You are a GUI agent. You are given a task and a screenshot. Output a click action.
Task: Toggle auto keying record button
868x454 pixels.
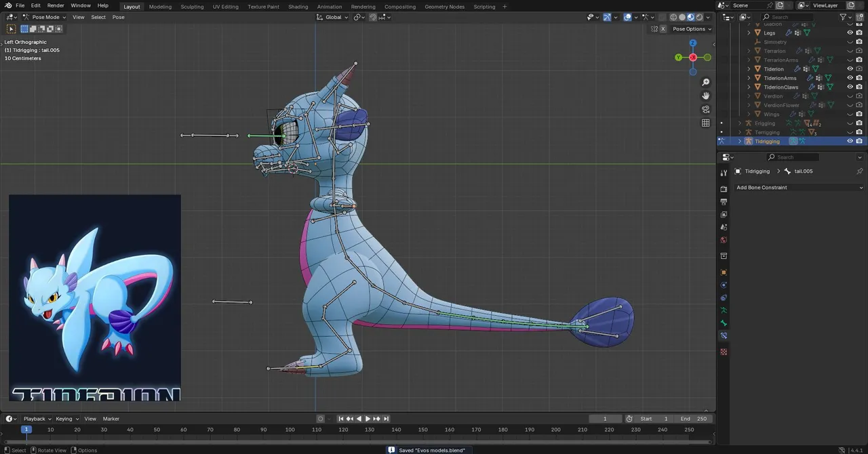[321, 419]
